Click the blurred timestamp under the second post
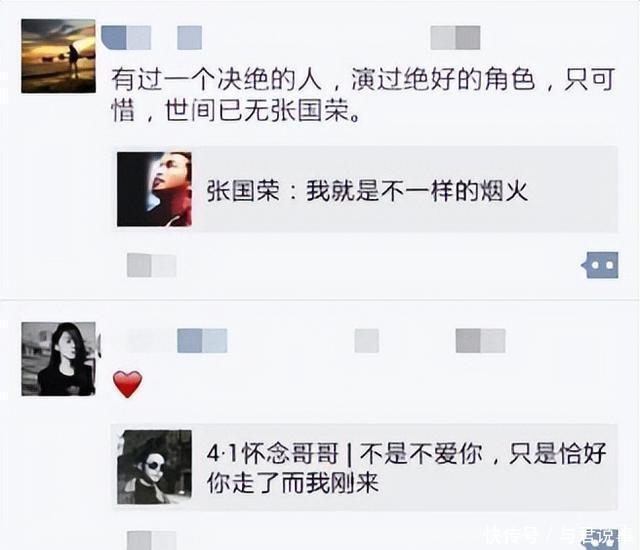 pos(151,540)
